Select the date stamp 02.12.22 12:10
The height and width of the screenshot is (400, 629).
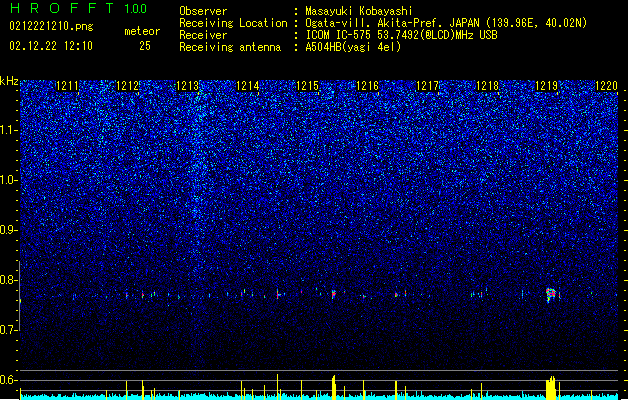point(51,46)
